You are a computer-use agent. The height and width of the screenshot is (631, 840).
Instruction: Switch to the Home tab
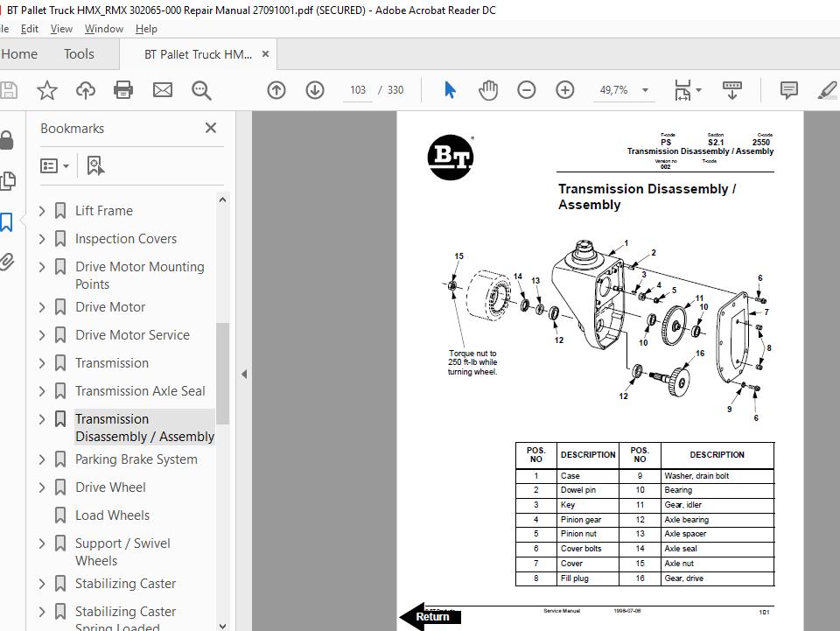[x=19, y=54]
